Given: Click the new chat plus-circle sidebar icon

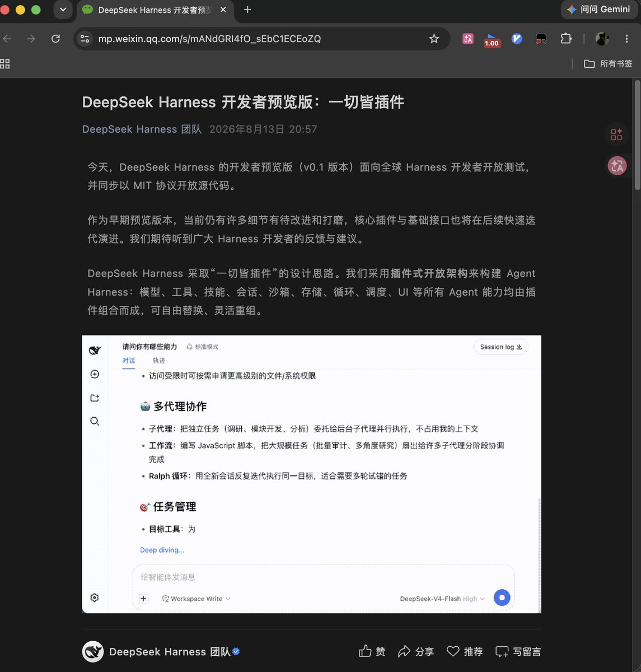Looking at the screenshot, I should 95,374.
